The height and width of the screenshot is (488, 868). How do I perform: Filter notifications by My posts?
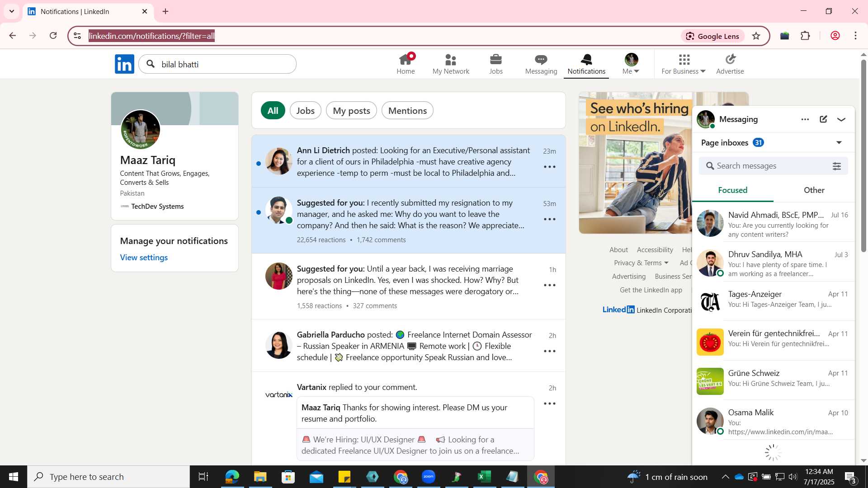tap(351, 111)
